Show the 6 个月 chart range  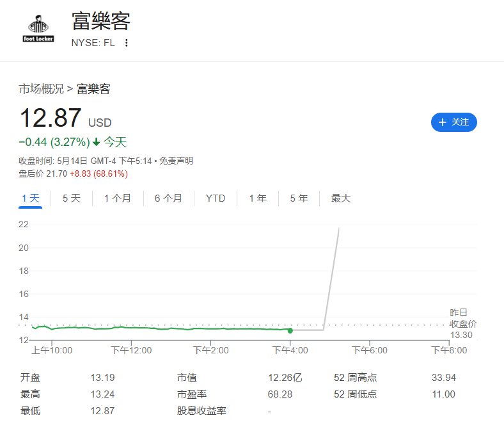(168, 198)
